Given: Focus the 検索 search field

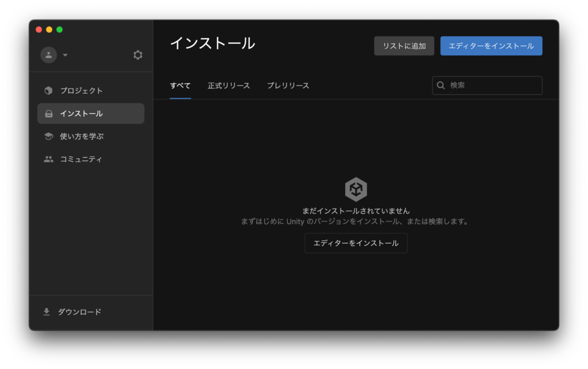Looking at the screenshot, I should click(487, 85).
